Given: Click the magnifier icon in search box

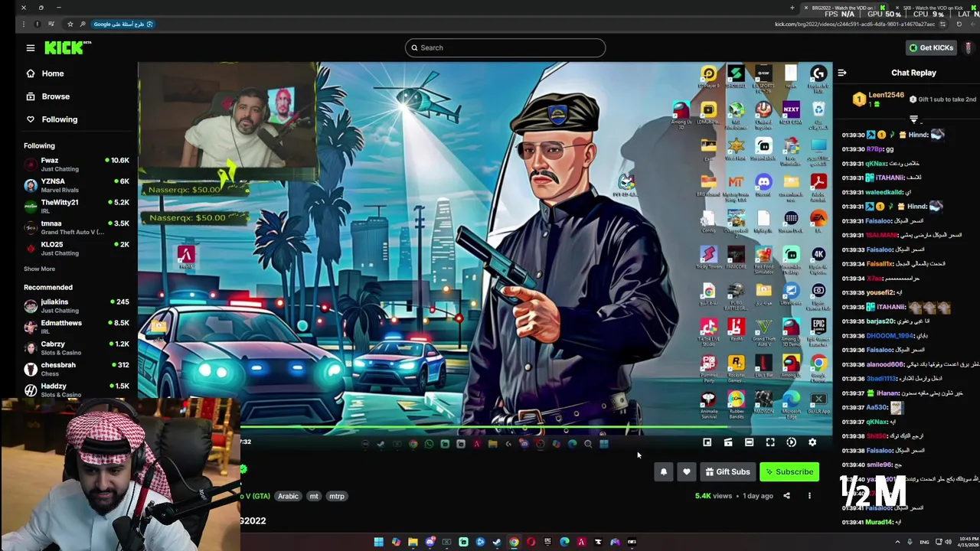Looking at the screenshot, I should click(414, 47).
